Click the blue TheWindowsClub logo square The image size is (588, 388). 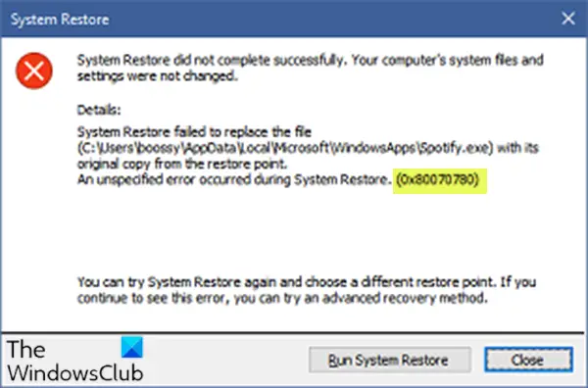(132, 347)
